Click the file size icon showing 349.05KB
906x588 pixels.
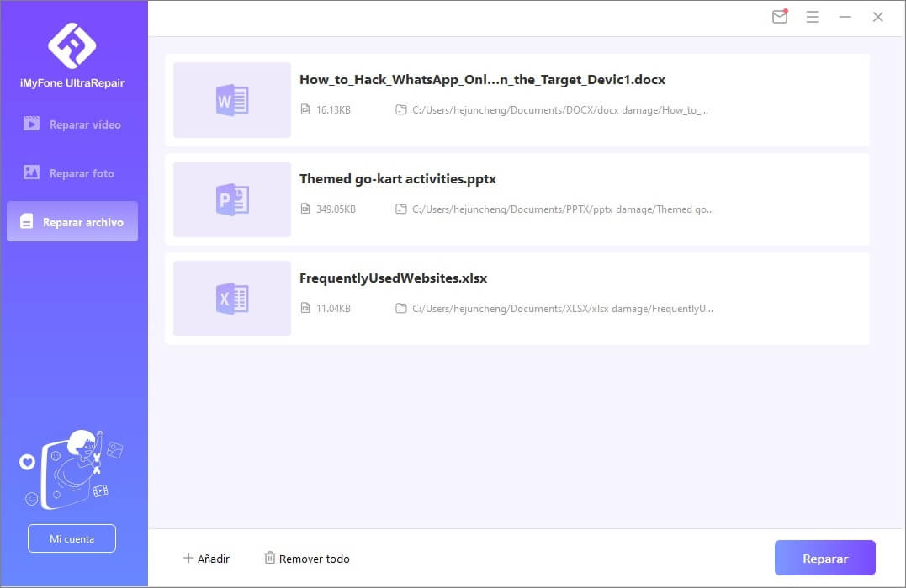tap(305, 209)
